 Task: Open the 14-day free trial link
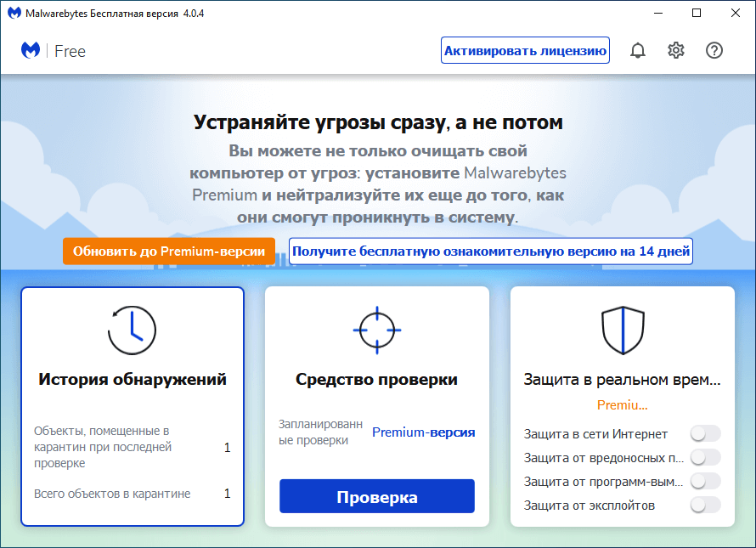[491, 251]
